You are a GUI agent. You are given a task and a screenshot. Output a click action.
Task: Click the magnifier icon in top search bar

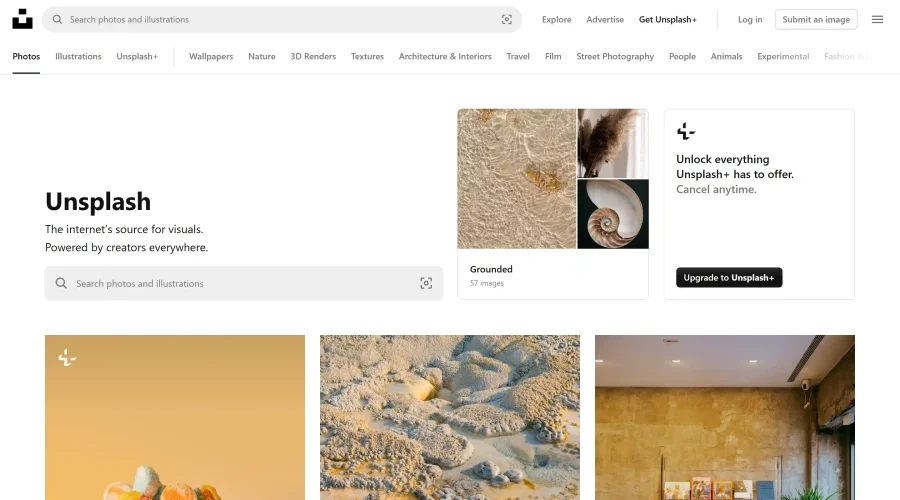(x=57, y=20)
